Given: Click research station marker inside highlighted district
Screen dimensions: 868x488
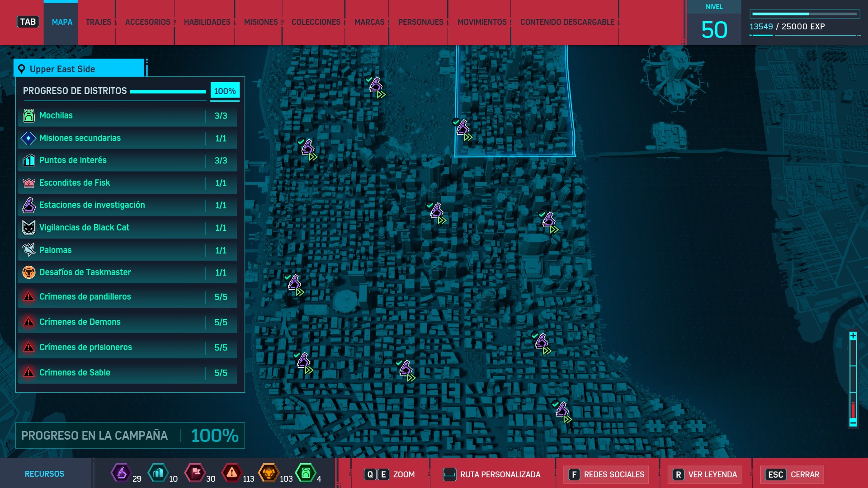Looking at the screenshot, I should point(463,128).
